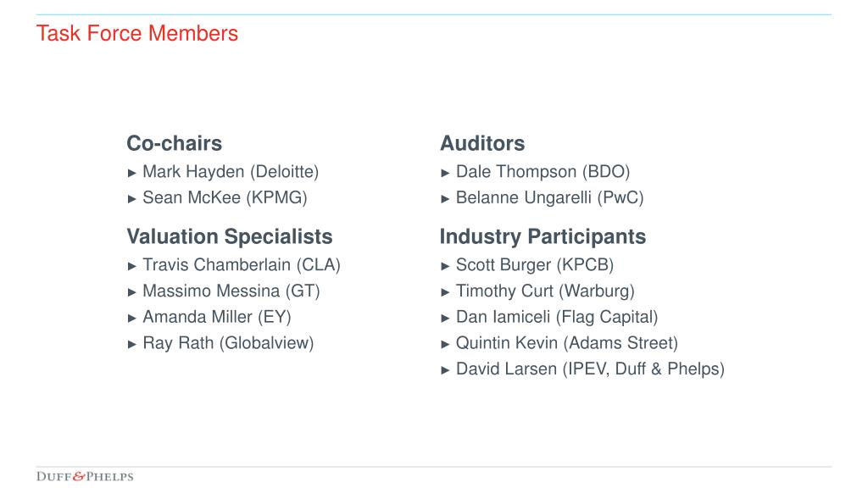Click the Co-chairs heading
868x488 pixels.
pyautogui.click(x=175, y=143)
